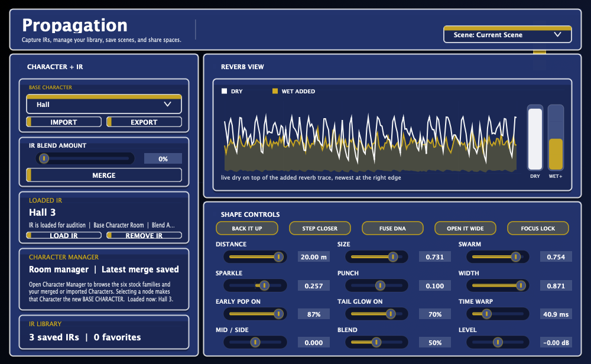This screenshot has width=591, height=364.
Task: Select the BLEND slider set to 50%
Action: 376,342
